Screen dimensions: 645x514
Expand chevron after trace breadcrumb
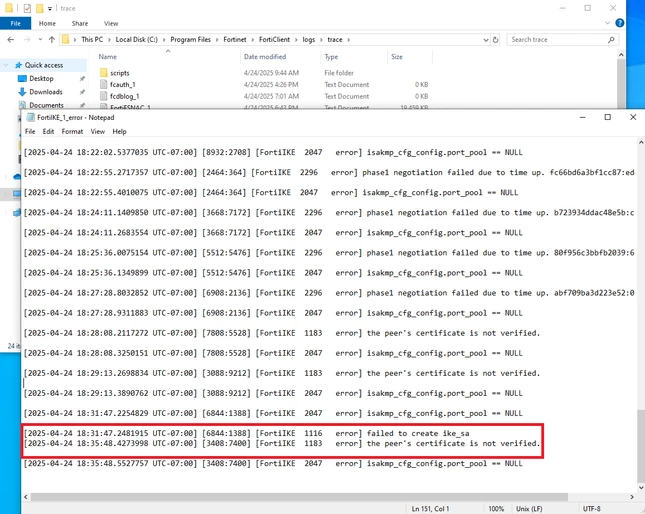pyautogui.click(x=348, y=39)
